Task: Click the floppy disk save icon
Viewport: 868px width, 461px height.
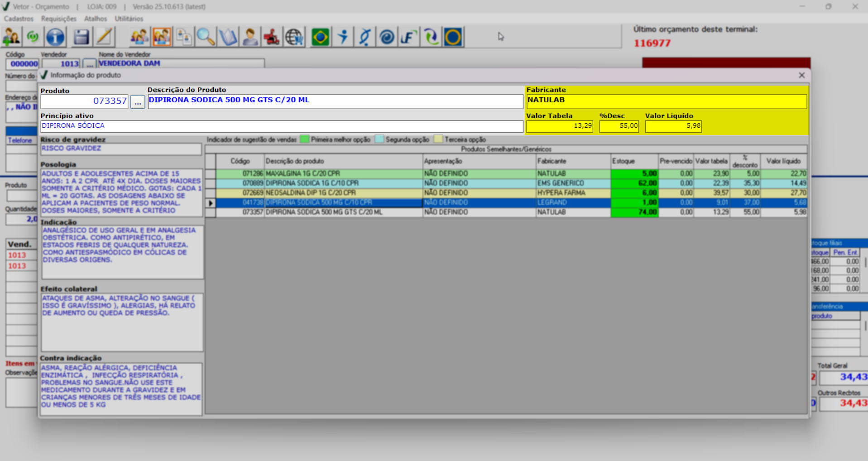Action: click(x=81, y=37)
